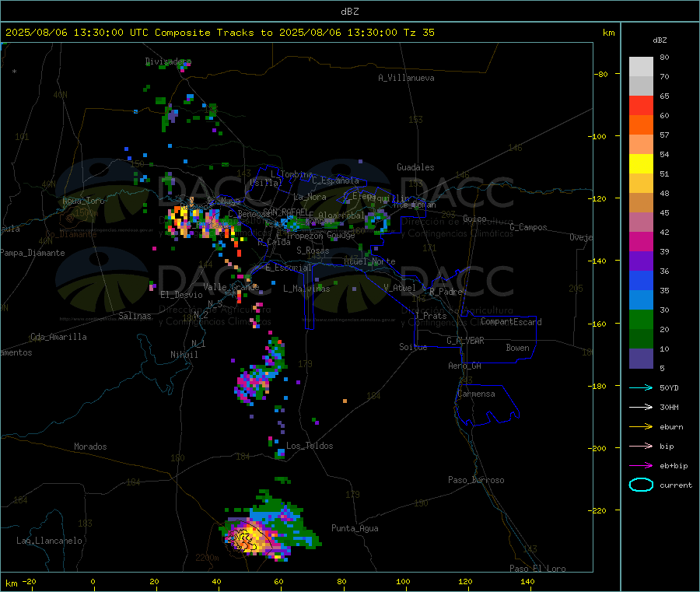The height and width of the screenshot is (592, 700).
Task: Click the 'Tz 35' header value
Action: 418,33
